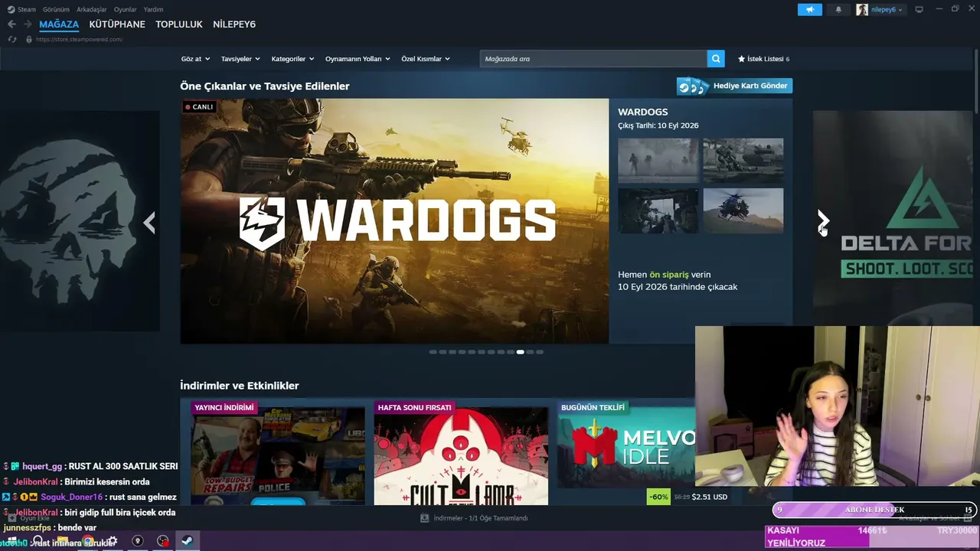Open the dark interior WARDOGS screenshot thumbnail
The width and height of the screenshot is (980, 551).
[658, 210]
